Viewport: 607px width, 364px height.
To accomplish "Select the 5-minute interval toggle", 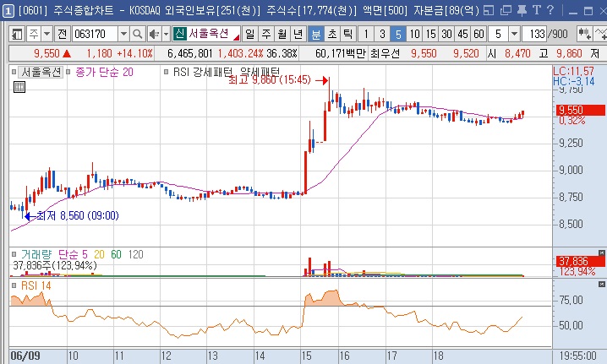I will click(398, 34).
